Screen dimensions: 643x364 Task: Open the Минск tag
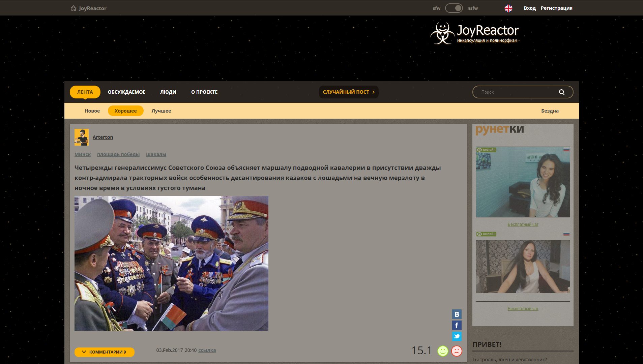click(x=83, y=154)
